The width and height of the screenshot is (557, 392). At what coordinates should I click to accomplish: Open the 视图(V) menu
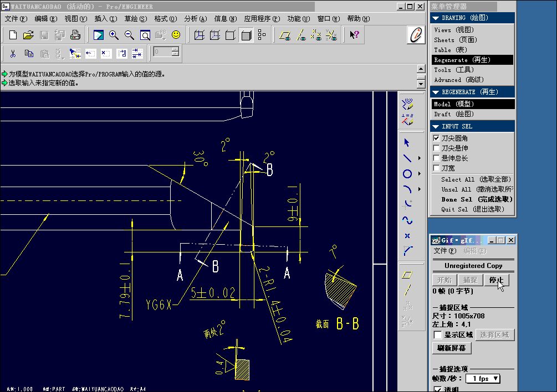pos(76,19)
